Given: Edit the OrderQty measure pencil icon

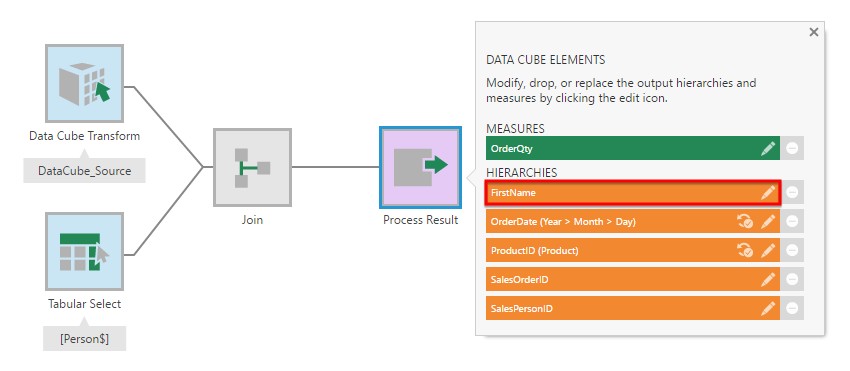Looking at the screenshot, I should pos(768,148).
